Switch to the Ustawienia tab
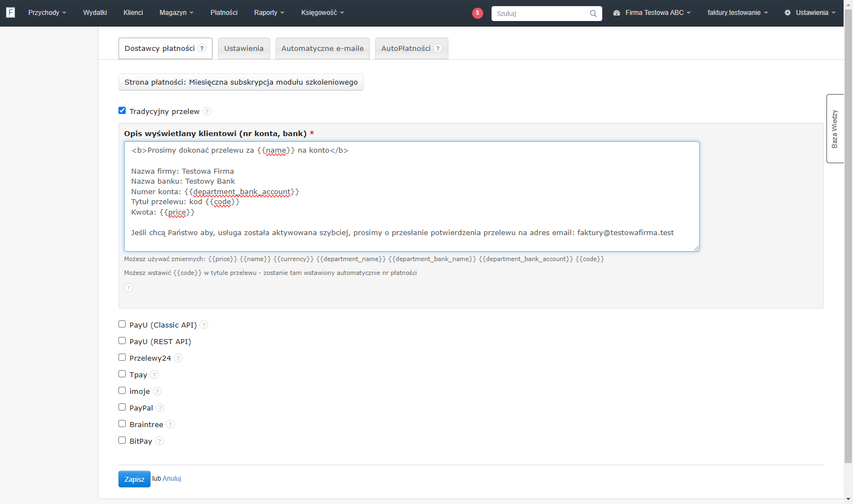853x504 pixels. (244, 49)
